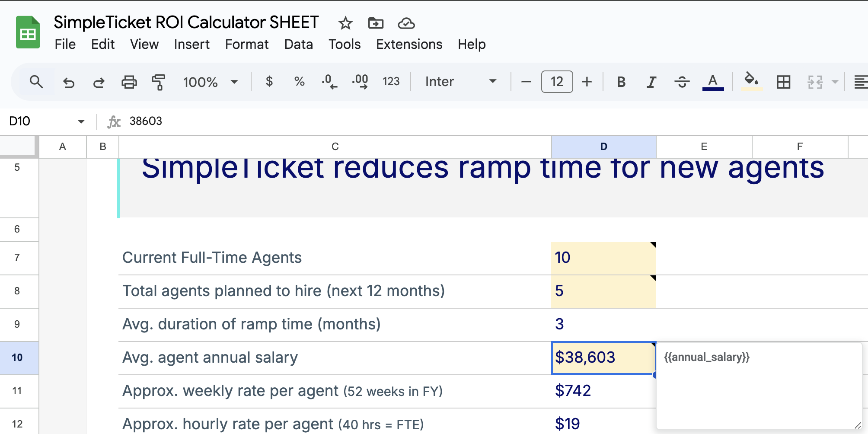Select column C header
868x434 pixels.
click(335, 147)
